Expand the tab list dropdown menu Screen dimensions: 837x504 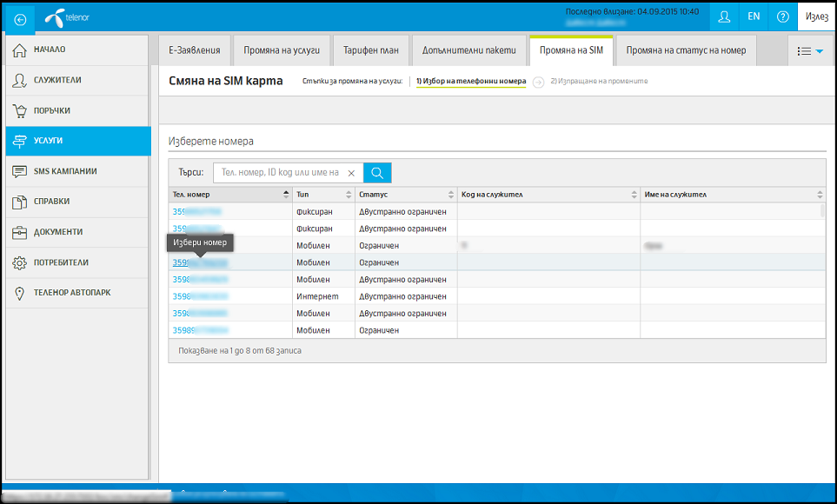(x=810, y=51)
